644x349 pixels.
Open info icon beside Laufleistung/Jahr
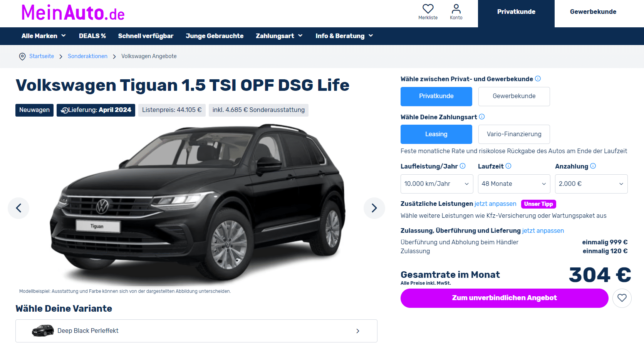(x=463, y=166)
